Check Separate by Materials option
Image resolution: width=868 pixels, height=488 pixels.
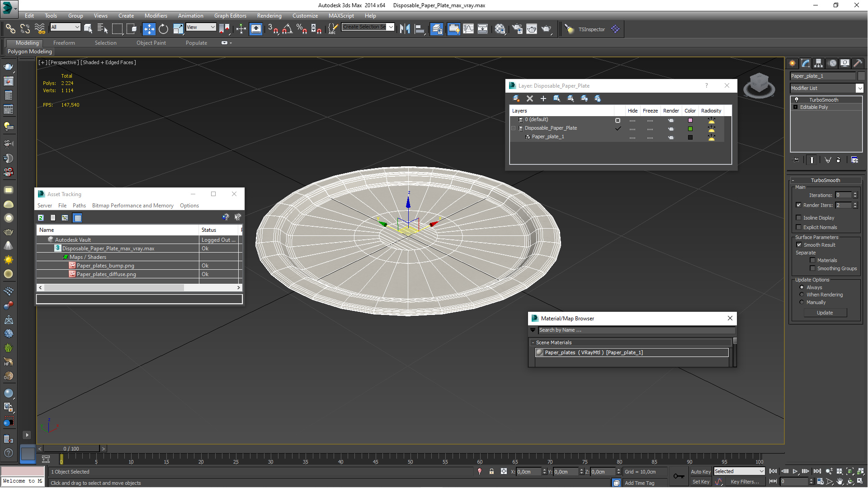(812, 260)
